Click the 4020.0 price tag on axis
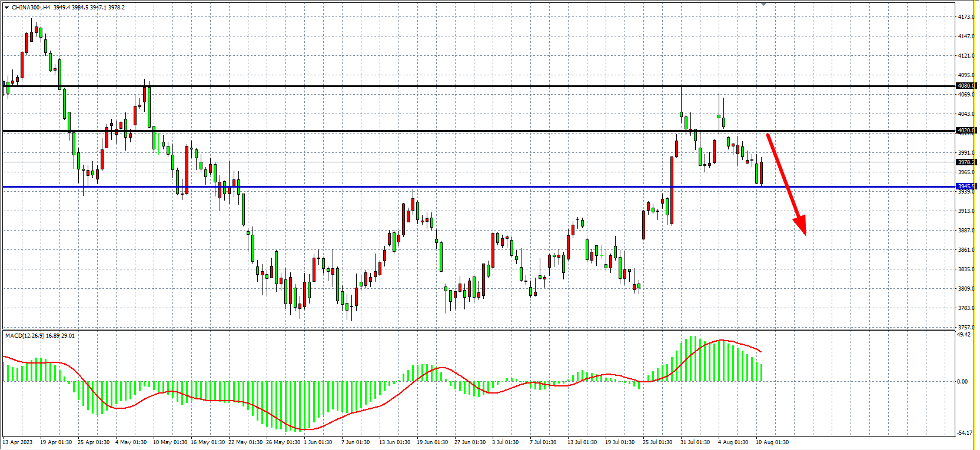Viewport: 980px width, 450px height. click(x=966, y=131)
